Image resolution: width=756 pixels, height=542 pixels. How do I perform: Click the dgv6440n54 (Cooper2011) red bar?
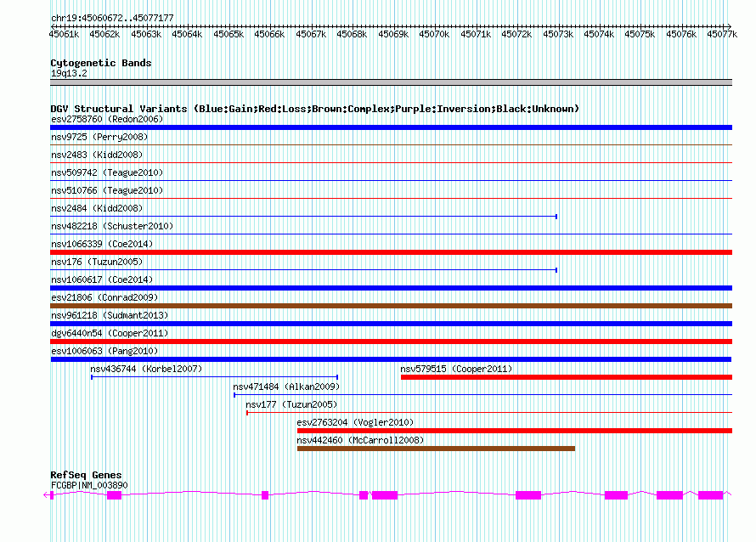(x=391, y=342)
